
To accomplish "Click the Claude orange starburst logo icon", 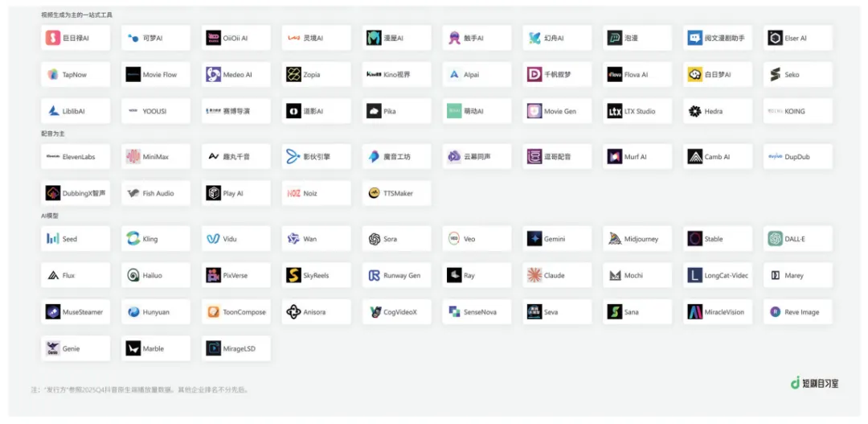I will pos(534,275).
